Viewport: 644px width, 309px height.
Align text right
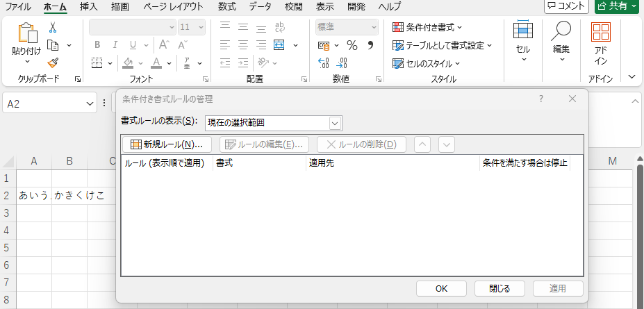point(261,44)
